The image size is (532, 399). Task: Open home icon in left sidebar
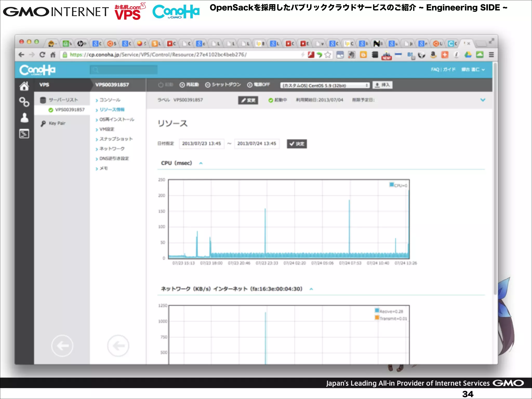(x=24, y=86)
